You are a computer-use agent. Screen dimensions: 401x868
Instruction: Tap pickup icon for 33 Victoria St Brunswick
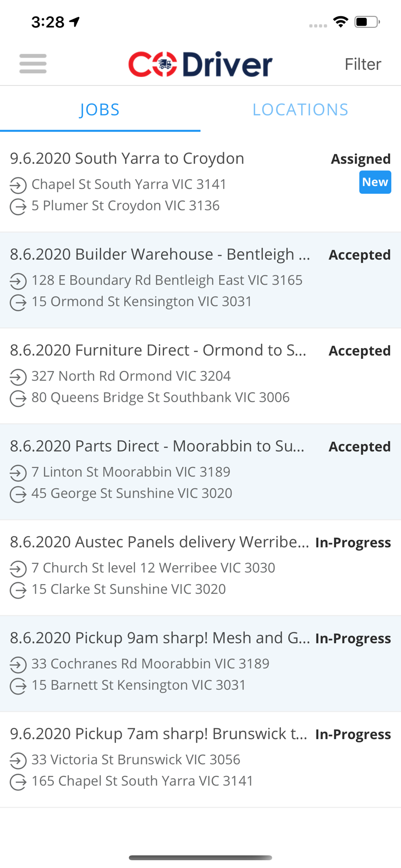pos(18,761)
